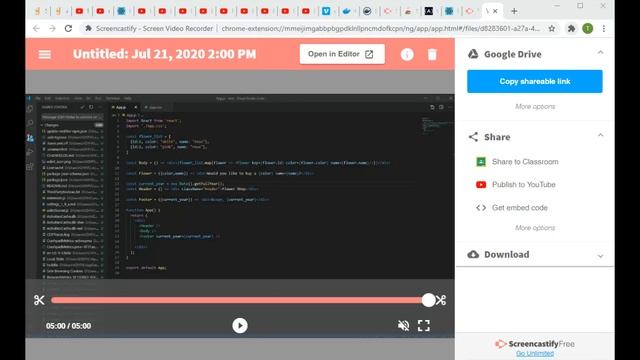Show video info via the info icon
640x360 pixels.
[x=407, y=54]
